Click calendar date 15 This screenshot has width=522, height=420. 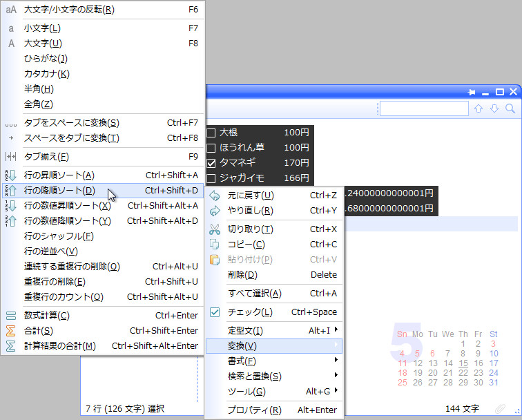pyautogui.click(x=463, y=363)
